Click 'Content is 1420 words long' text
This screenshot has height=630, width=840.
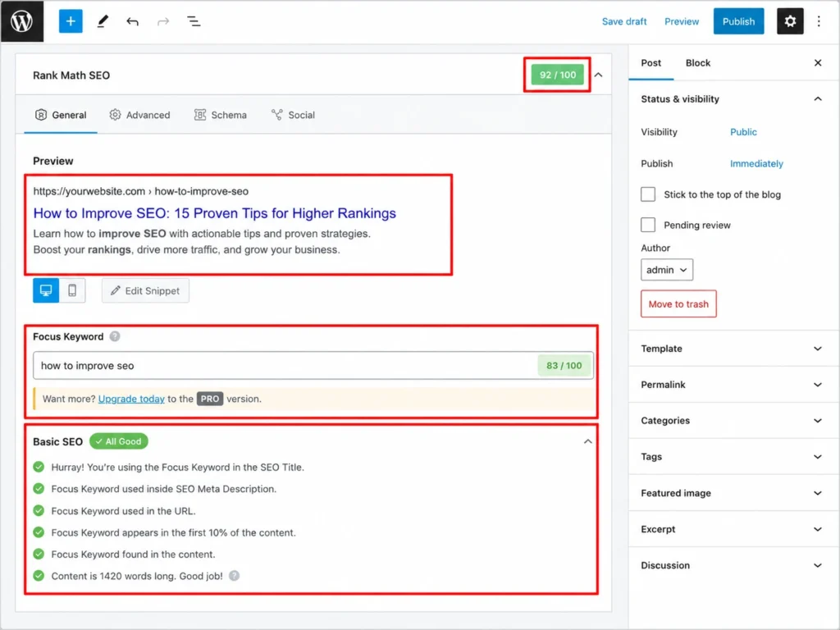pos(137,577)
